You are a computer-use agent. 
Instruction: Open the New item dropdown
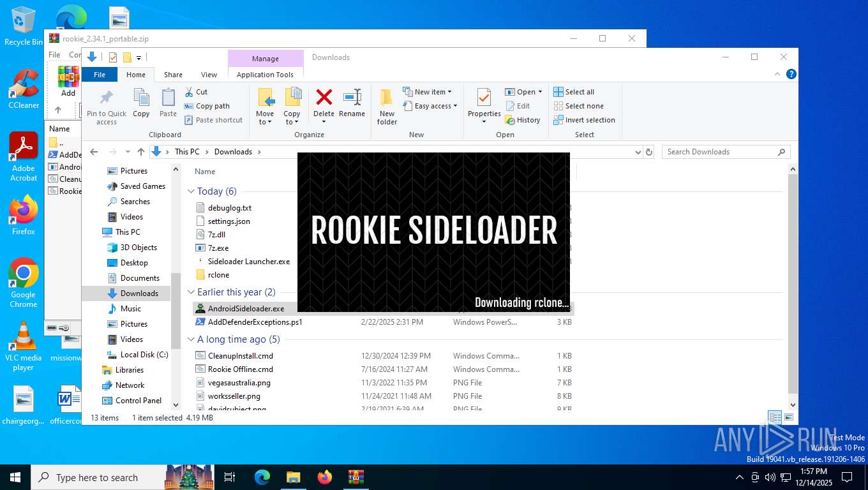pos(427,92)
